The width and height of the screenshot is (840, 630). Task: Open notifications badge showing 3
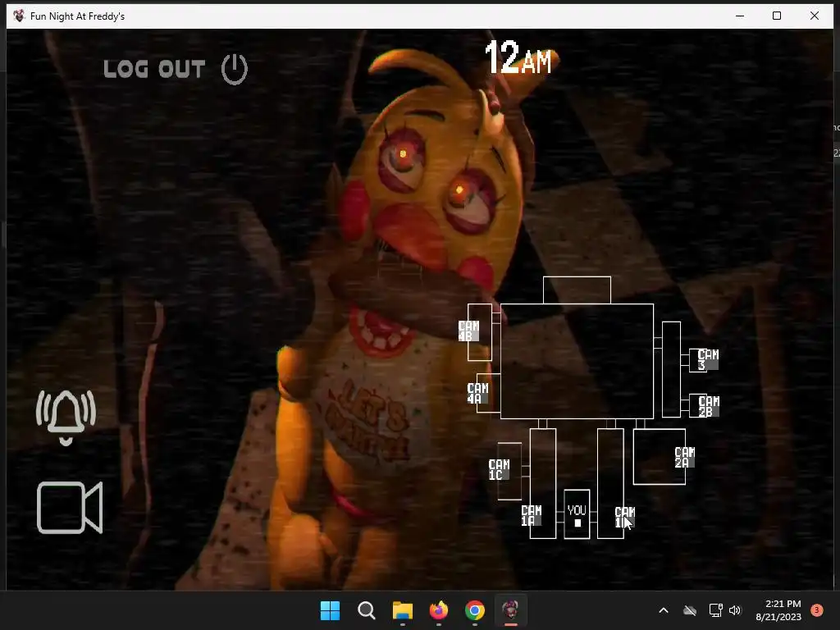click(816, 610)
